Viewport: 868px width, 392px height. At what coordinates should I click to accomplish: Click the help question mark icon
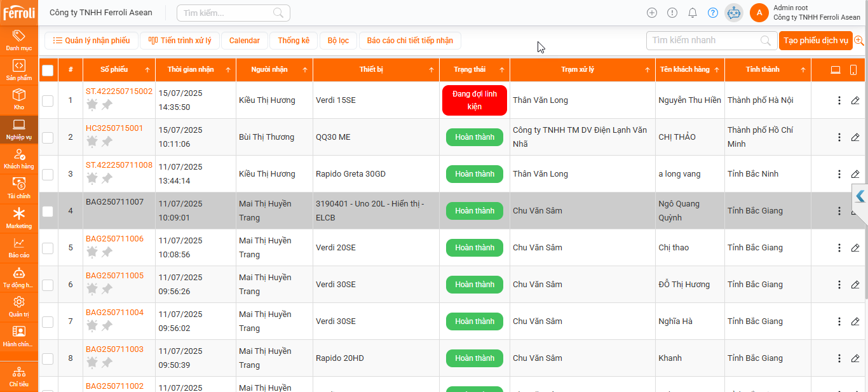tap(713, 13)
